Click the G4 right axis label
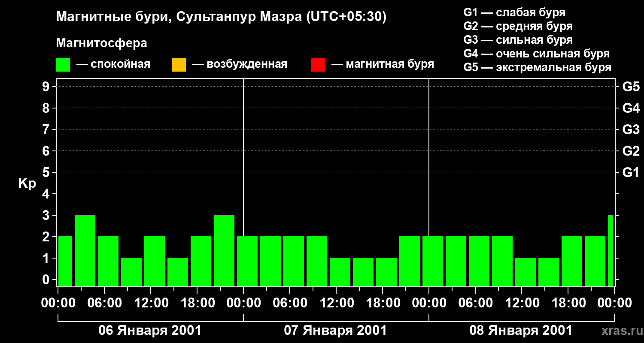The width and height of the screenshot is (644, 343). (631, 108)
